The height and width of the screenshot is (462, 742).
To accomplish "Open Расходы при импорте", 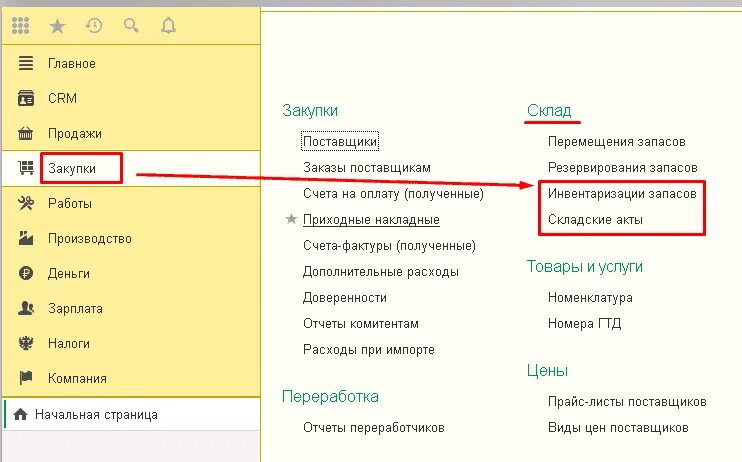I will 369,350.
